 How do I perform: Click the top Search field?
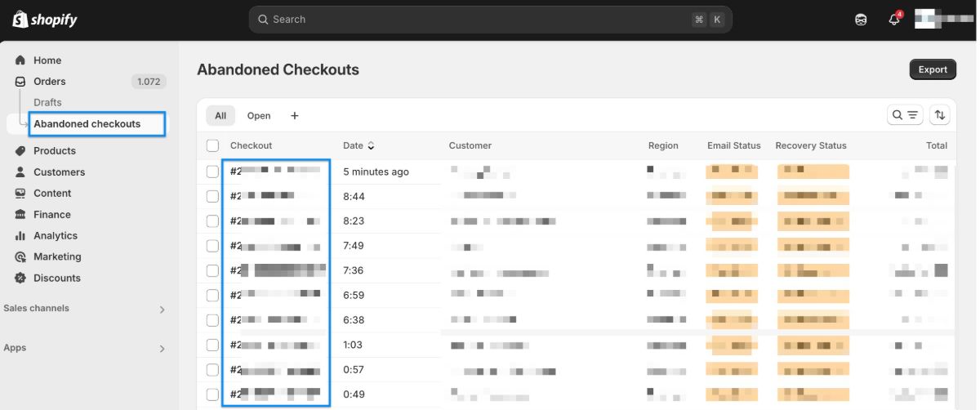click(490, 20)
